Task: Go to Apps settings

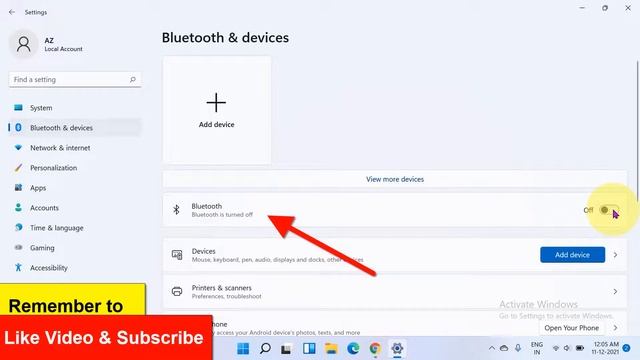Action: click(x=75, y=188)
